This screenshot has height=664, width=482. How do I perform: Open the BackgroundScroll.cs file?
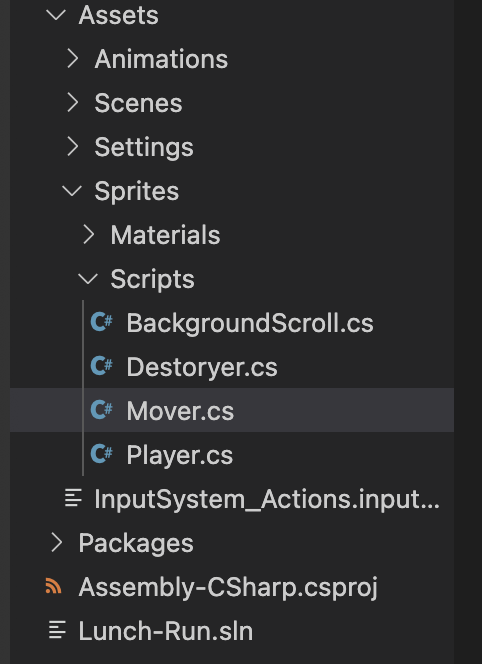pyautogui.click(x=250, y=323)
